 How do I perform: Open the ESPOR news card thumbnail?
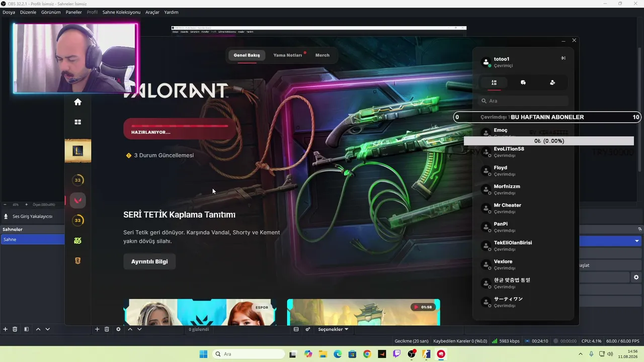[x=200, y=312]
